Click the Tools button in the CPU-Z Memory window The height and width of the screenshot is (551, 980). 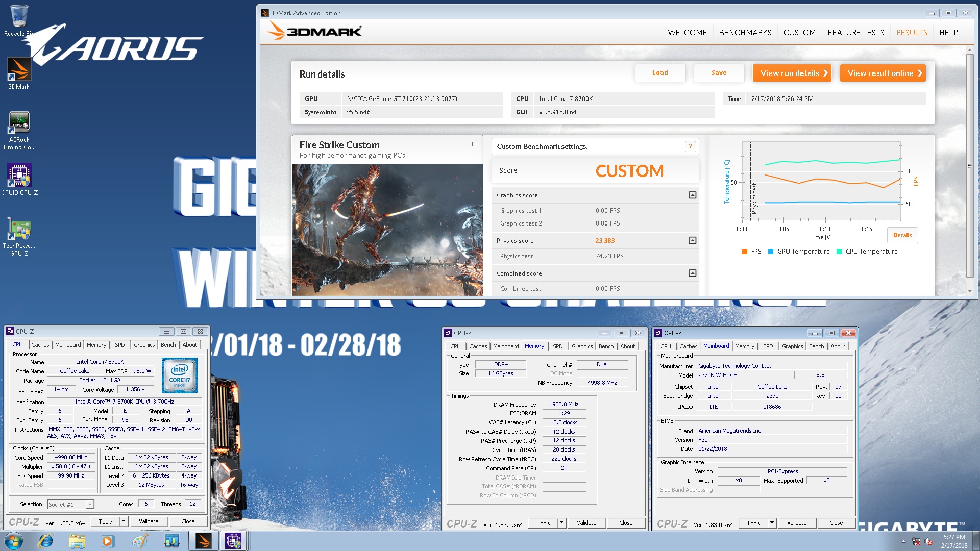click(543, 522)
